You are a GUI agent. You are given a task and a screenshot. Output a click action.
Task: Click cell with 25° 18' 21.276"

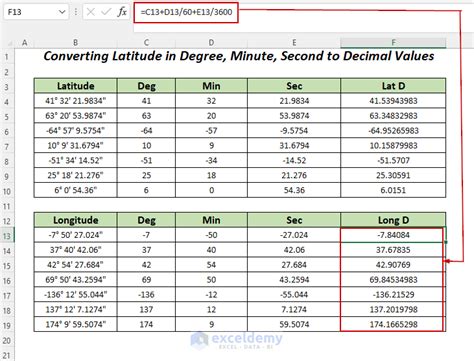coord(75,175)
